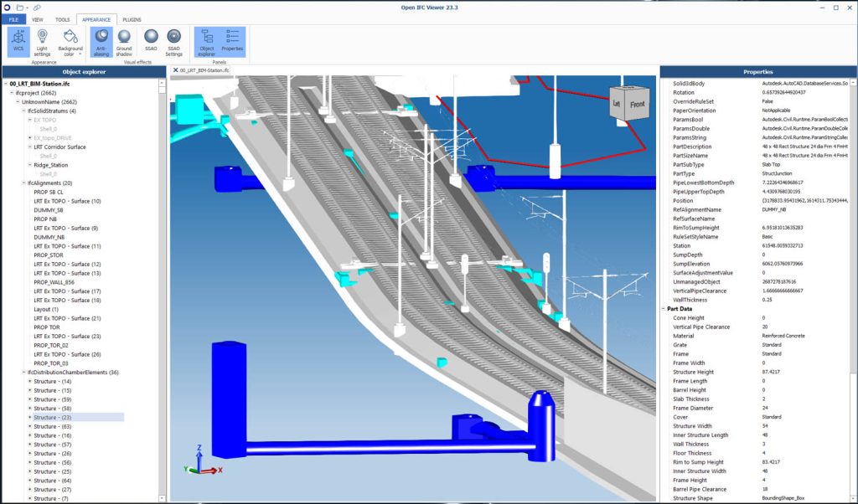Select the Material property row
Image resolution: width=858 pixels, height=504 pixels.
pos(759,336)
